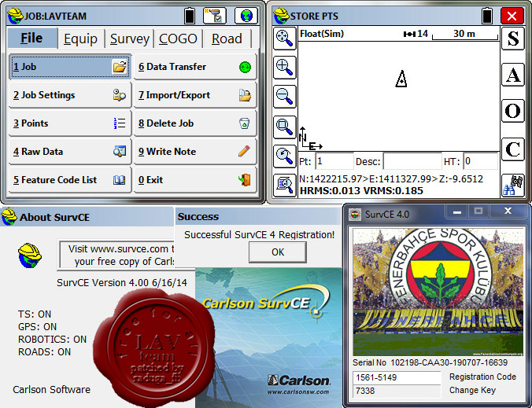Click the Float(Sim) status text
532x408 pixels.
322,34
